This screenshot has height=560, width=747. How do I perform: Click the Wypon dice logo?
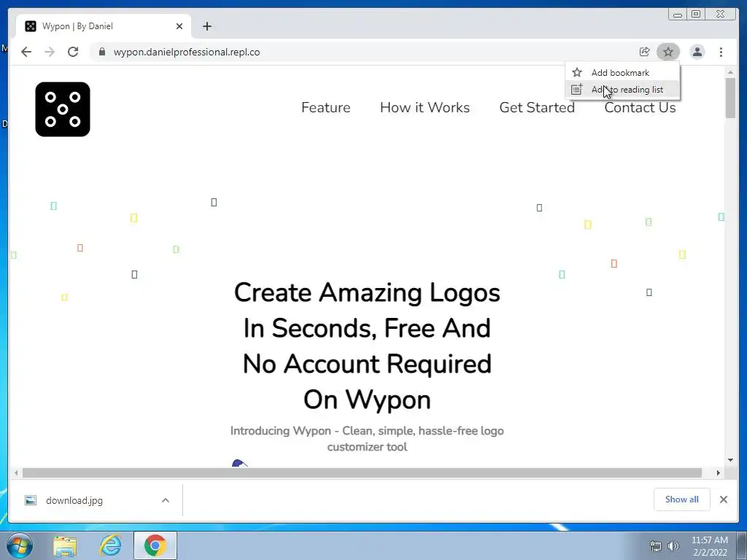click(x=63, y=109)
